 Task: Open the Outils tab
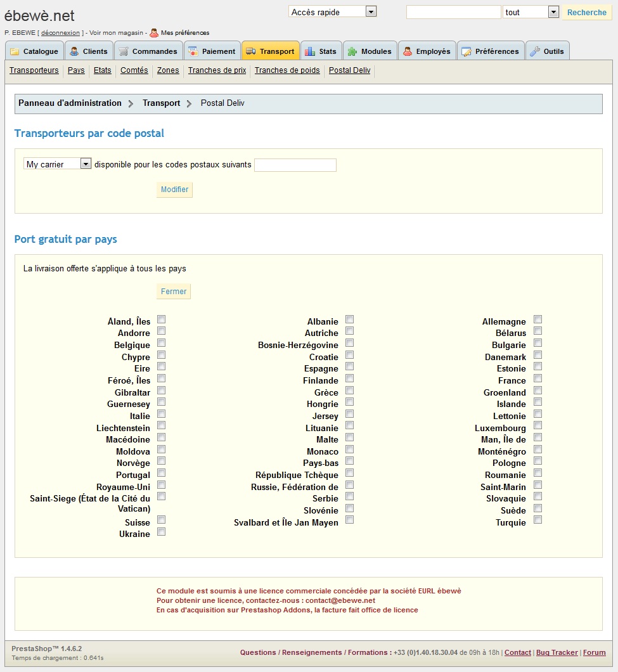coord(547,51)
